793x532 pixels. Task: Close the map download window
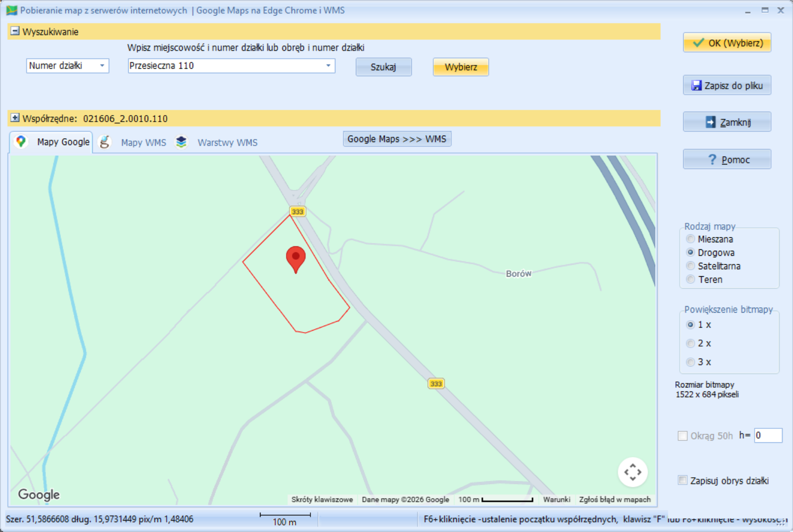click(781, 10)
